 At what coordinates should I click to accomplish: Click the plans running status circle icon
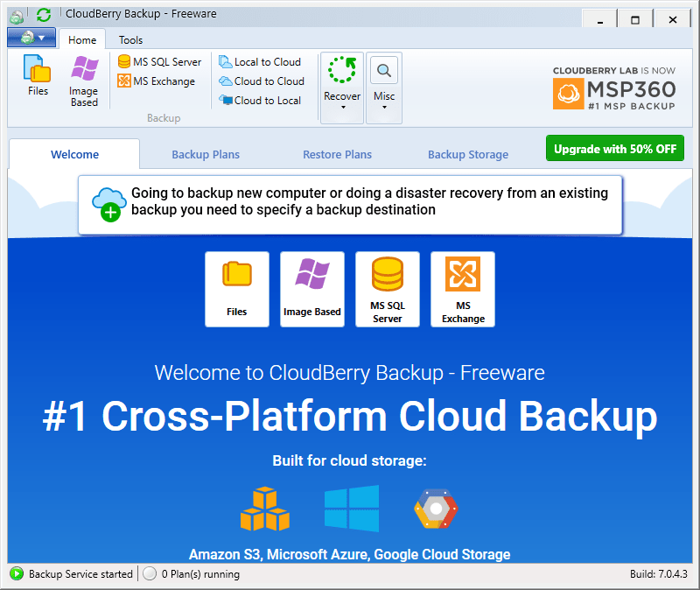(x=150, y=574)
